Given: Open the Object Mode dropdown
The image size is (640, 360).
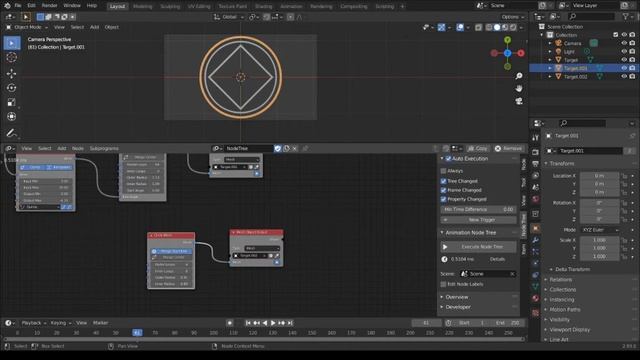Looking at the screenshot, I should pos(27,27).
